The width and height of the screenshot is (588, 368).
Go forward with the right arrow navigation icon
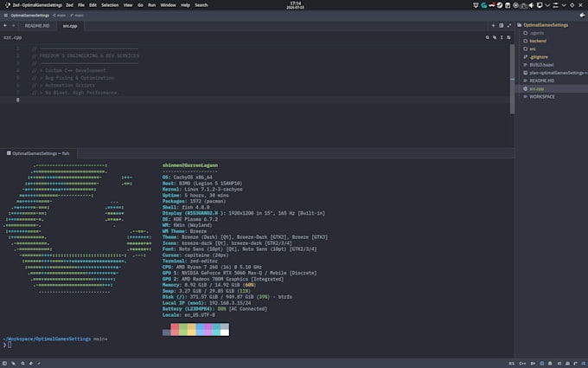13,25
